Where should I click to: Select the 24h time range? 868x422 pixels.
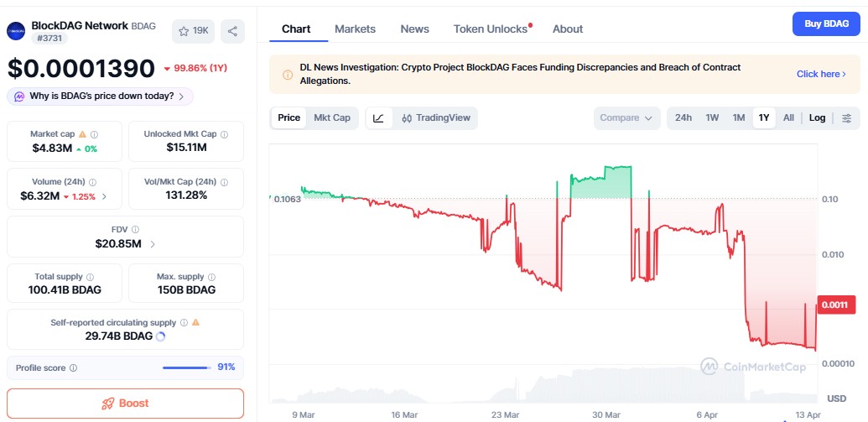(x=683, y=118)
